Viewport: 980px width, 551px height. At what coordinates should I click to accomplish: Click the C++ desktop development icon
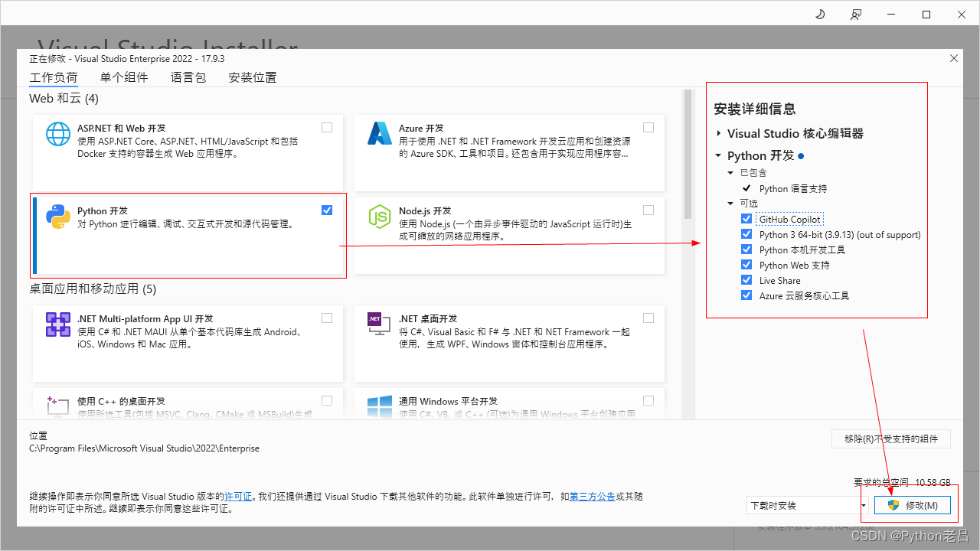[57, 405]
